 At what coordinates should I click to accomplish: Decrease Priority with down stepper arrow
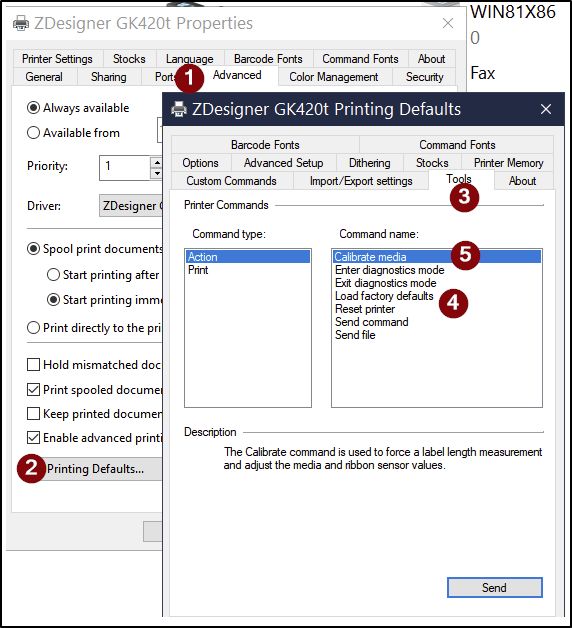[157, 173]
